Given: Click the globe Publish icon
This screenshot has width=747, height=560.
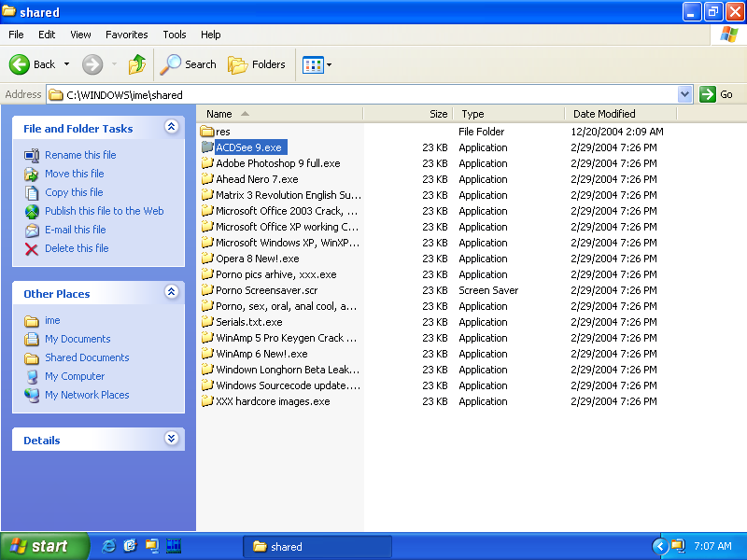Looking at the screenshot, I should [32, 212].
